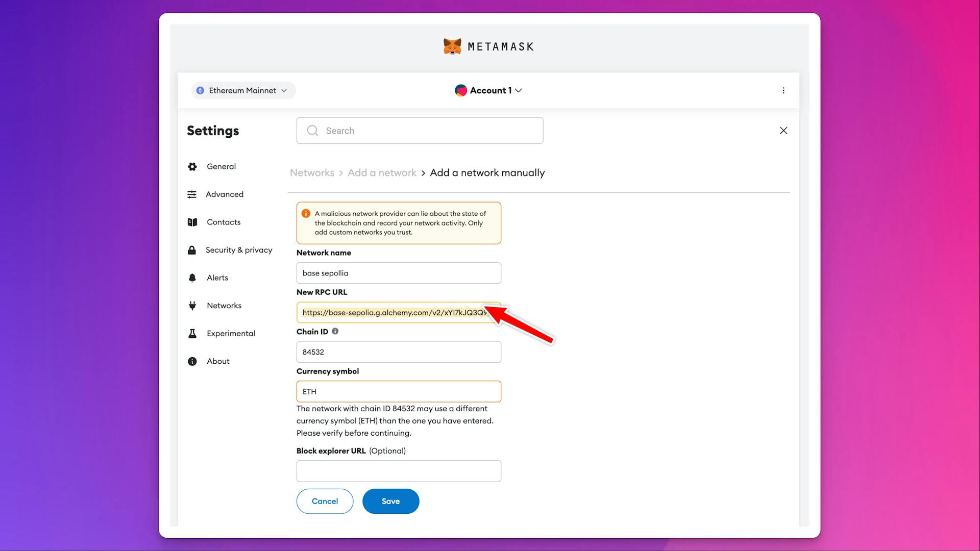Click Cancel to discard network changes
The height and width of the screenshot is (551, 980).
coord(325,501)
